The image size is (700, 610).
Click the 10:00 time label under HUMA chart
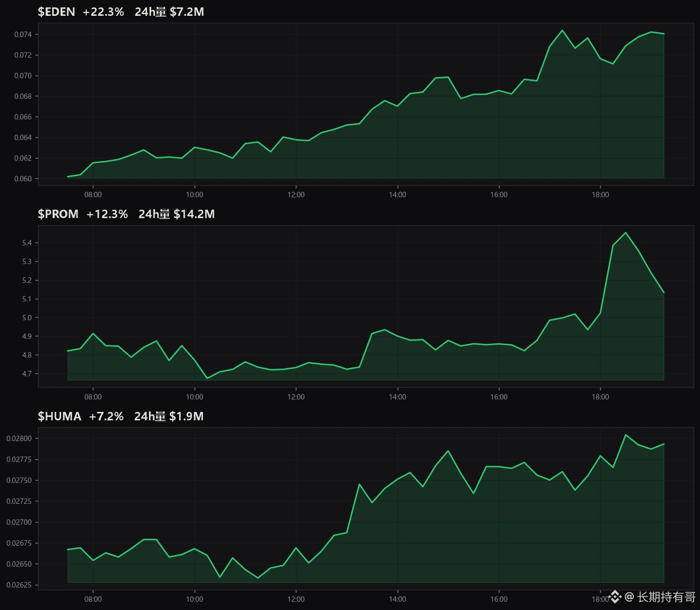[x=195, y=599]
